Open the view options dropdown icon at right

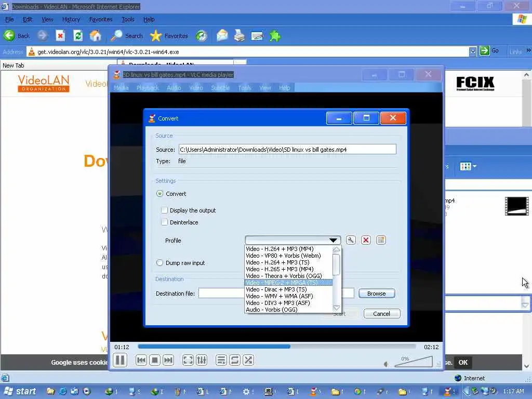pos(468,166)
